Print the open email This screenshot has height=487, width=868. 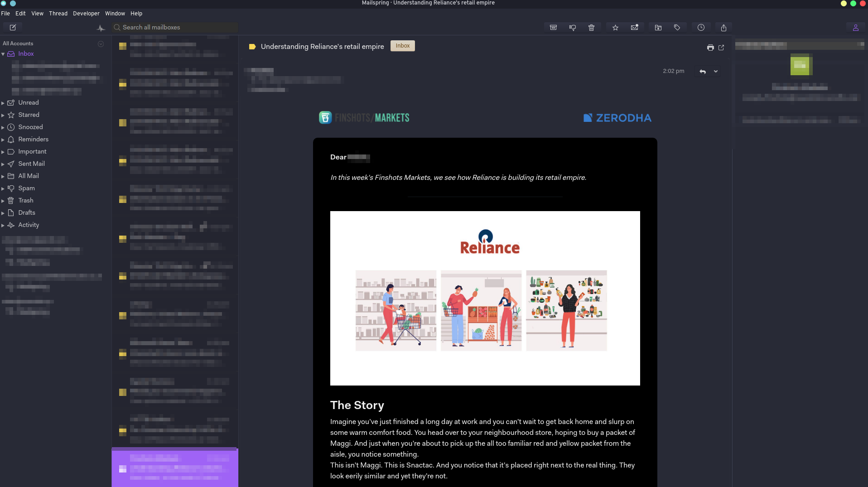click(x=710, y=48)
